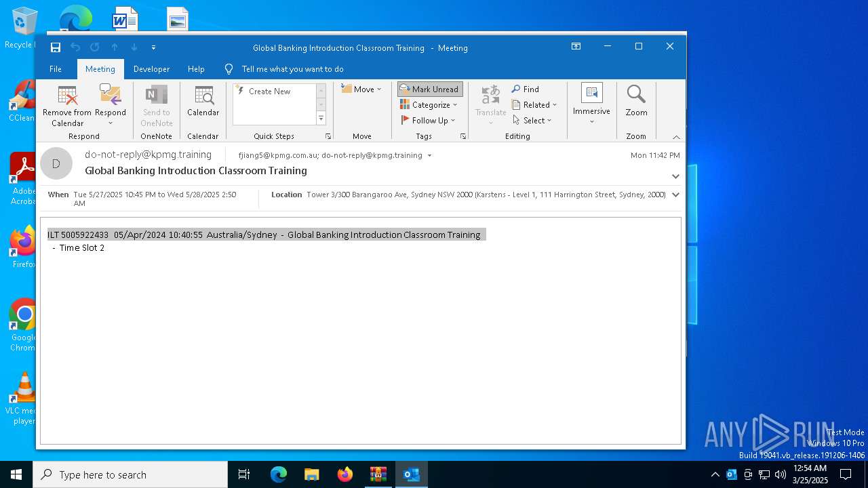Click the Undo arrow in quick access toolbar
This screenshot has height=488, width=868.
point(75,47)
